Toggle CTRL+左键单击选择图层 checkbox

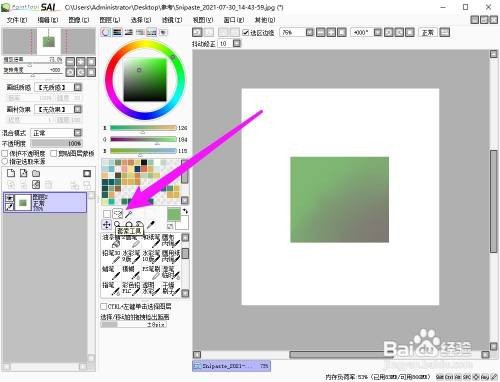(104, 306)
